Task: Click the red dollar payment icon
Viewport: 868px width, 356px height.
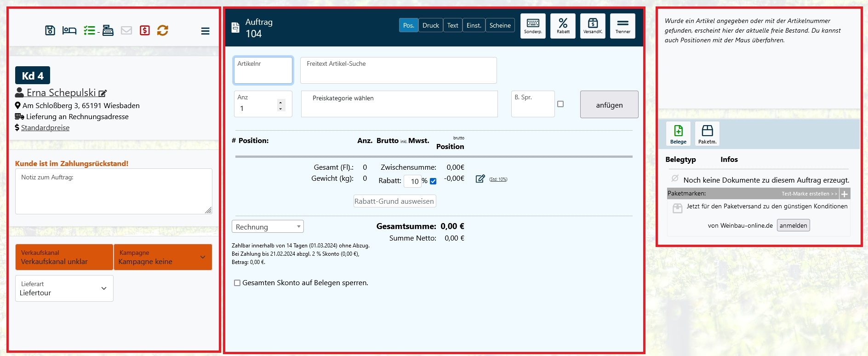Action: (x=144, y=30)
